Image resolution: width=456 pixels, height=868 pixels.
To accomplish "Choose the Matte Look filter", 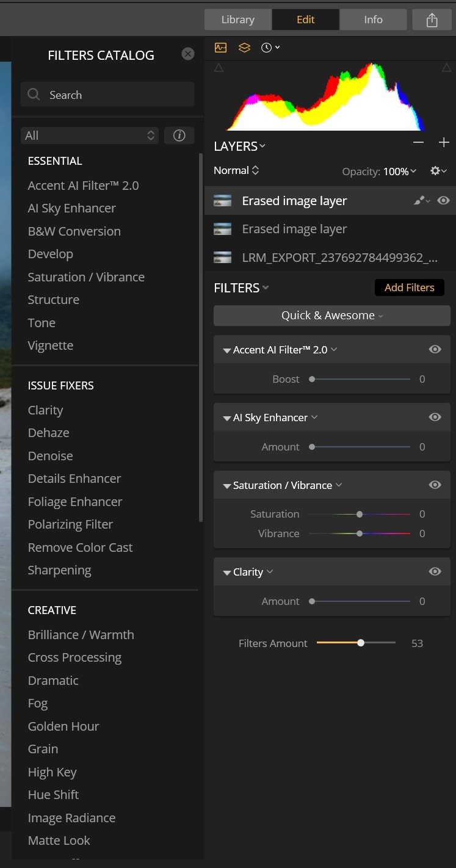I will [x=59, y=841].
